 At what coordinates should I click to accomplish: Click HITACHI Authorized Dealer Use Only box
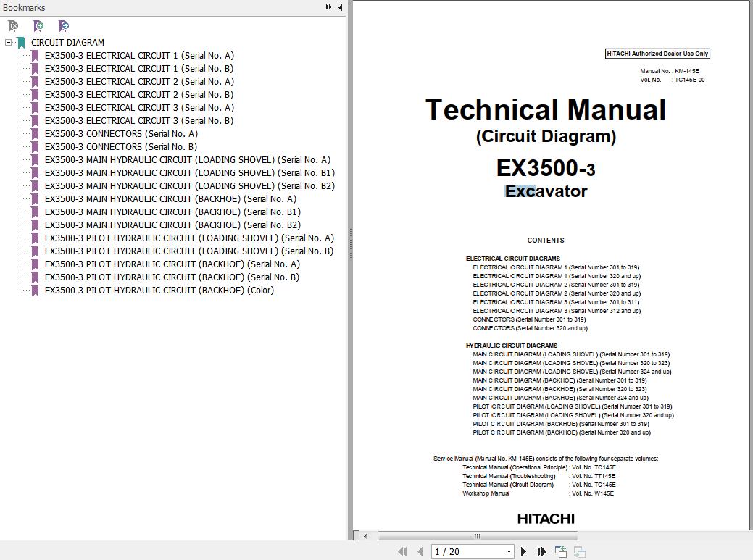coord(657,54)
